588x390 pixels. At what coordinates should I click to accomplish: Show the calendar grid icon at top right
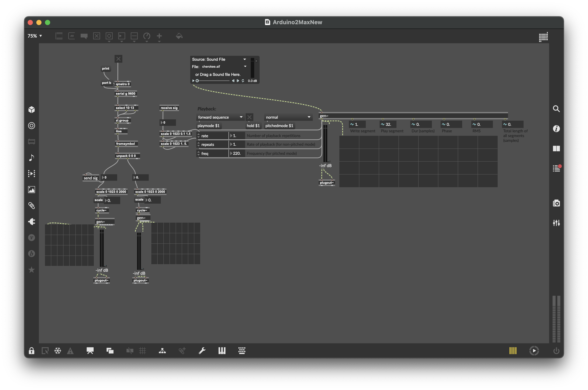[543, 37]
